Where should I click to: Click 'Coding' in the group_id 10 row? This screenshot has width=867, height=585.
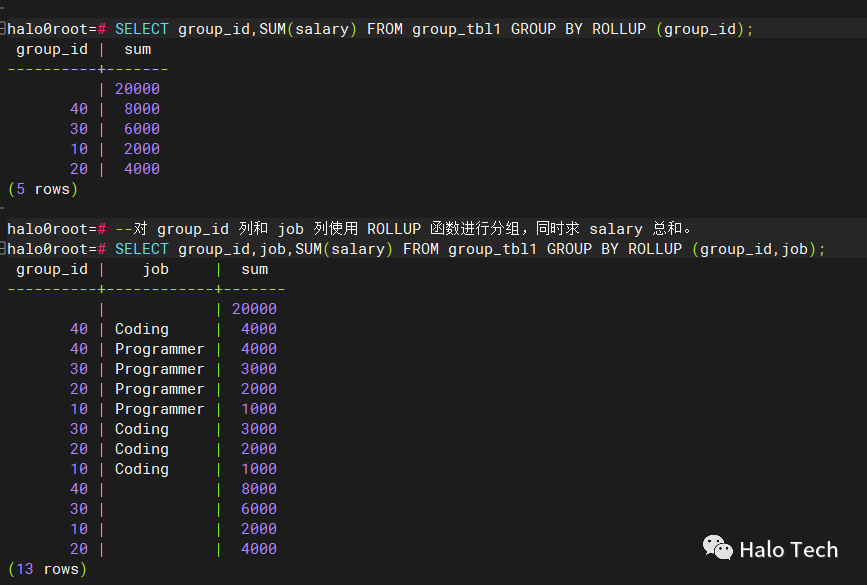142,469
